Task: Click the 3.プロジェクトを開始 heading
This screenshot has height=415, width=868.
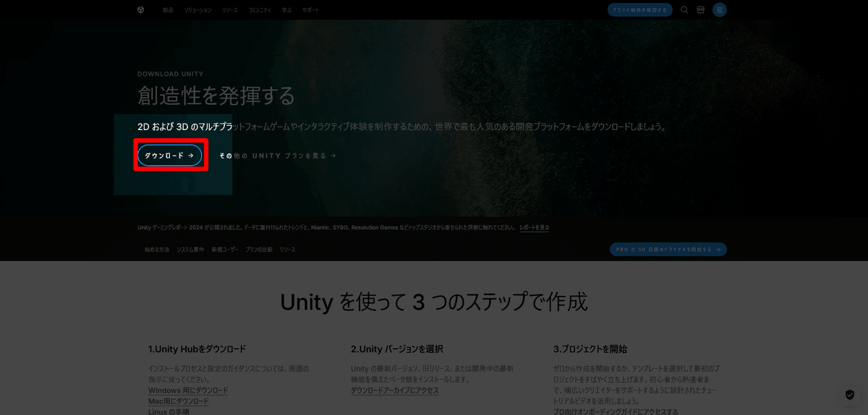Action: 590,349
